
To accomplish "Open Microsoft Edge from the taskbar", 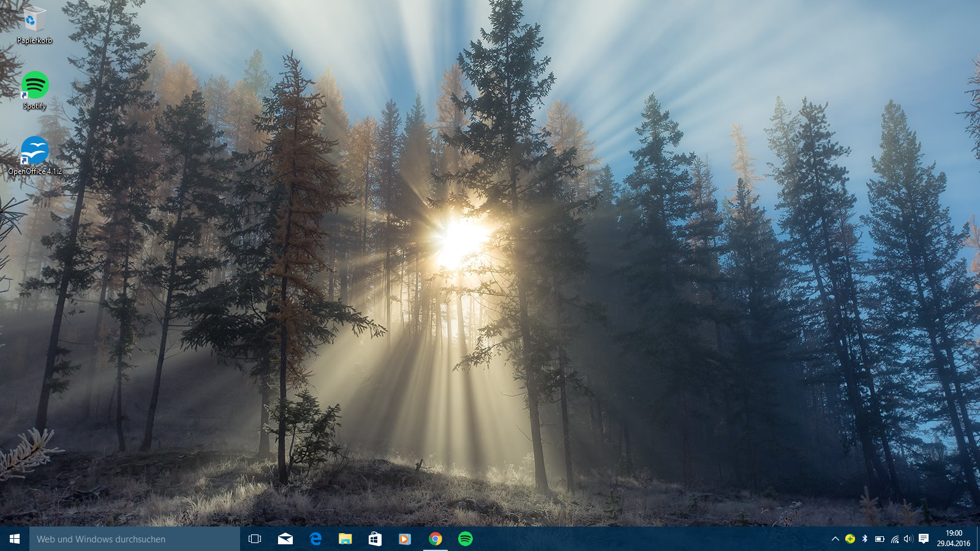I will tap(315, 539).
